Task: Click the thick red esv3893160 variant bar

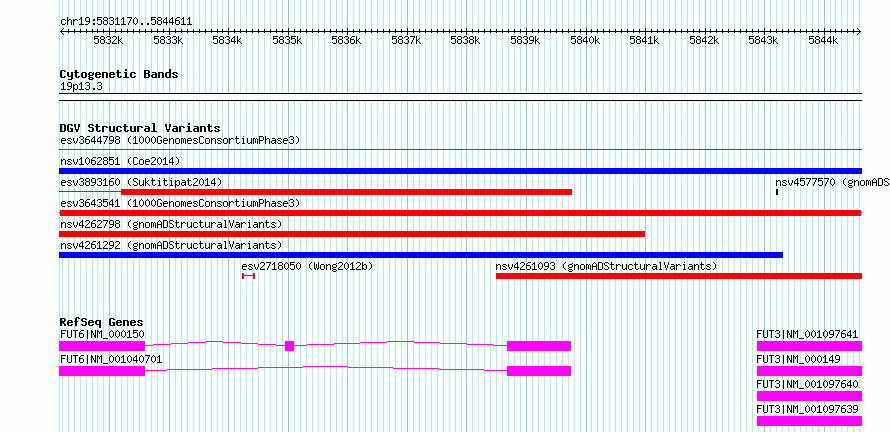Action: [x=346, y=192]
